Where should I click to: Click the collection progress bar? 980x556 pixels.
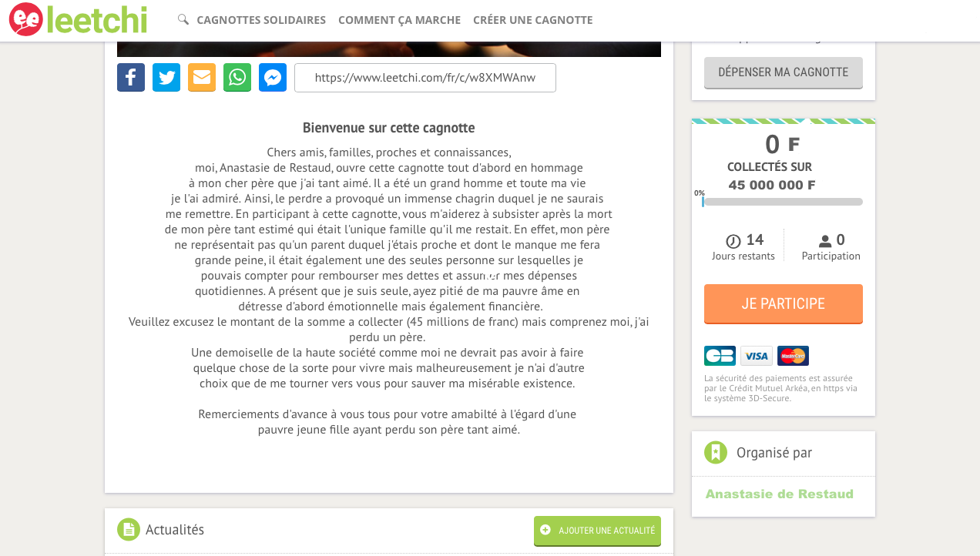[783, 202]
